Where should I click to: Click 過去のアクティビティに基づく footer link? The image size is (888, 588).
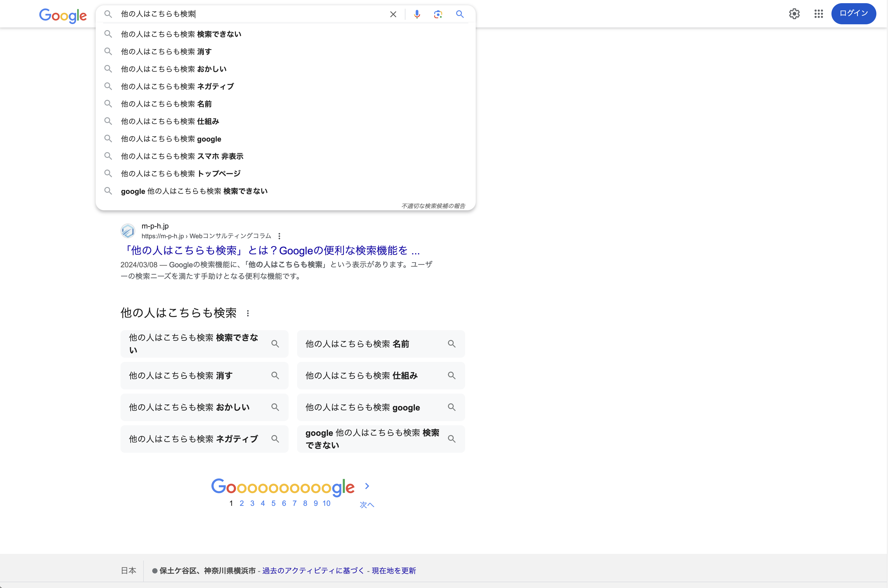313,570
